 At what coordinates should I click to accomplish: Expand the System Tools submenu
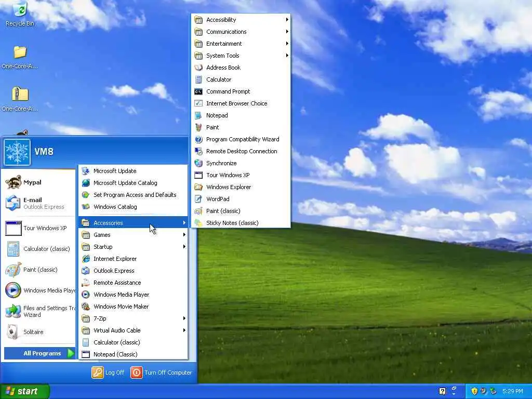[241, 55]
